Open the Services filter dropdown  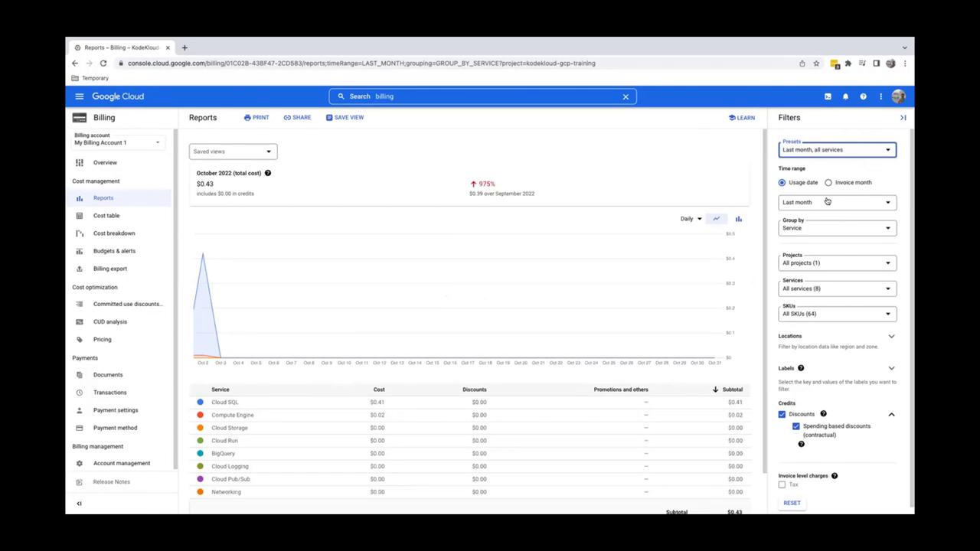(837, 288)
